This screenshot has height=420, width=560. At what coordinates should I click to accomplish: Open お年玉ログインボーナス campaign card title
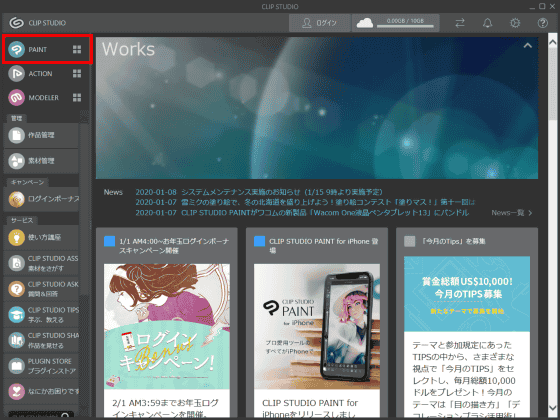click(174, 246)
